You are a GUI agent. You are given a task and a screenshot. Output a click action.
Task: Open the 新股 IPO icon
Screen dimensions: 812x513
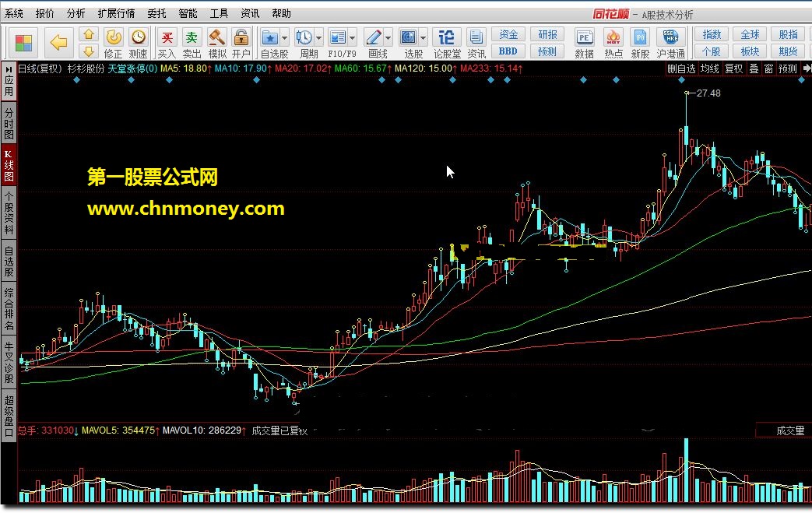click(x=640, y=43)
